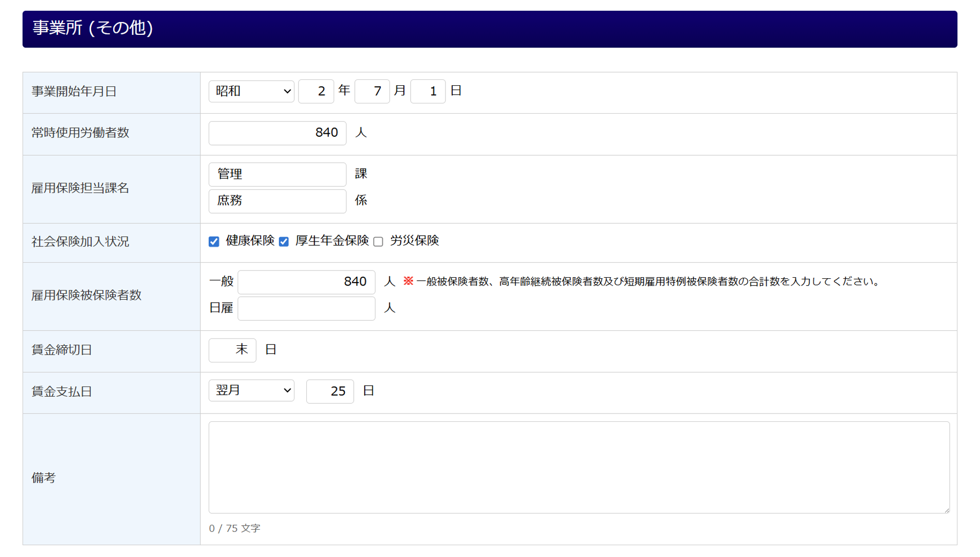Open the era dropdown showing 昭和
Viewport: 980px width, 557px height.
coord(251,91)
